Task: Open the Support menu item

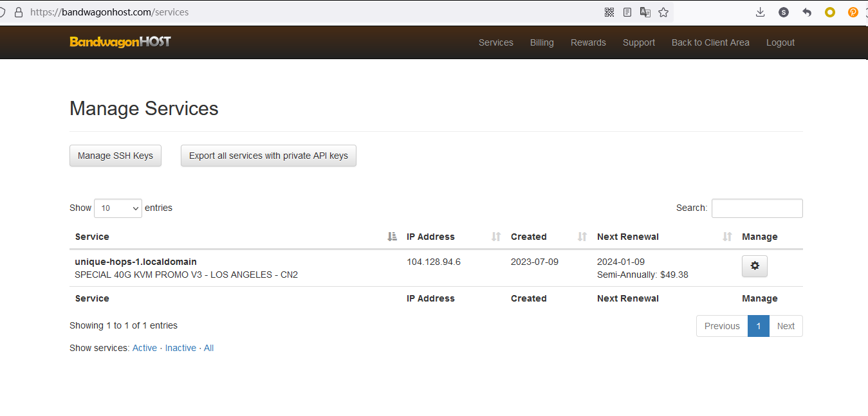Action: click(638, 42)
